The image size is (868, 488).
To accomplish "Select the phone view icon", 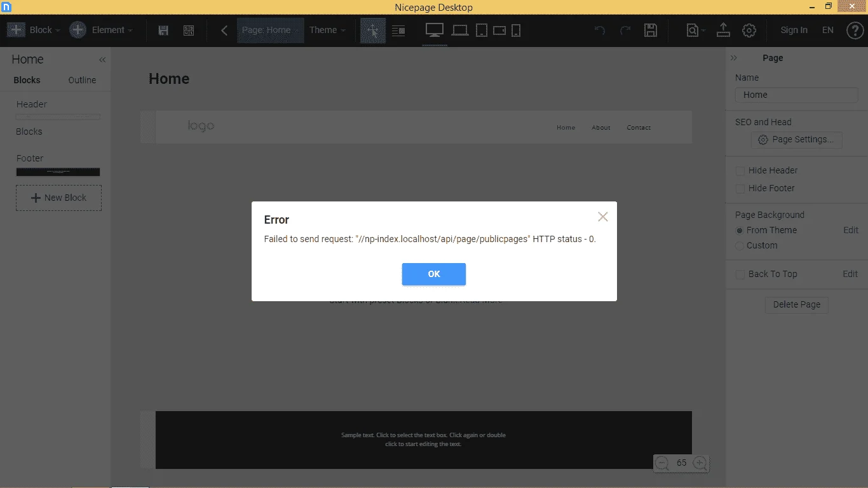I will (x=516, y=30).
